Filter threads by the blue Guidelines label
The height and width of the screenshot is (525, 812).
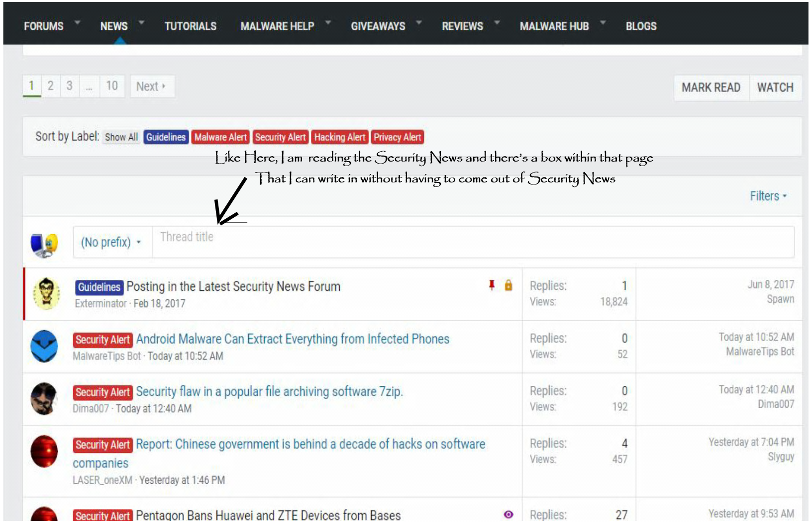pyautogui.click(x=166, y=137)
